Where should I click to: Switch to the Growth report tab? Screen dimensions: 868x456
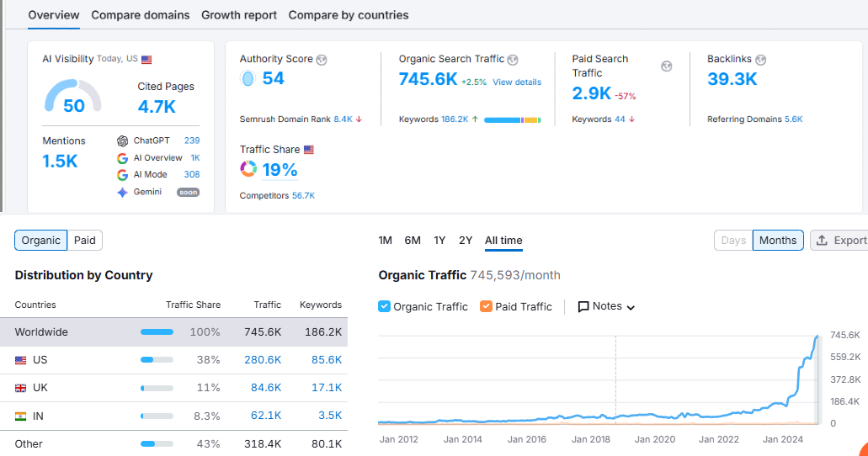(x=239, y=15)
